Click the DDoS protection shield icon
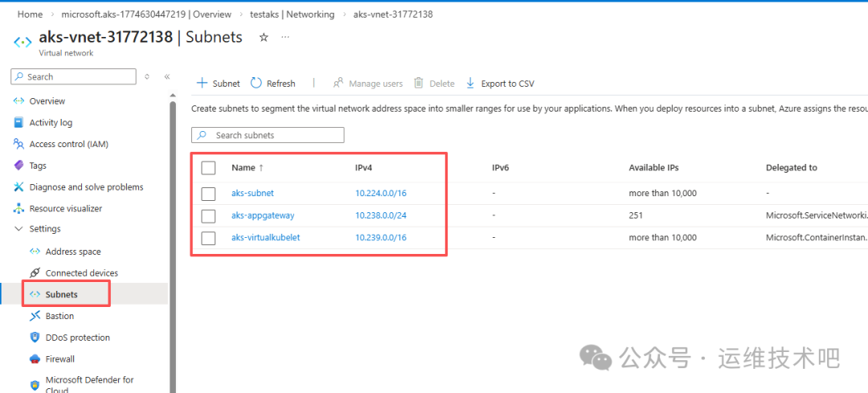This screenshot has height=393, width=868. pyautogui.click(x=35, y=338)
